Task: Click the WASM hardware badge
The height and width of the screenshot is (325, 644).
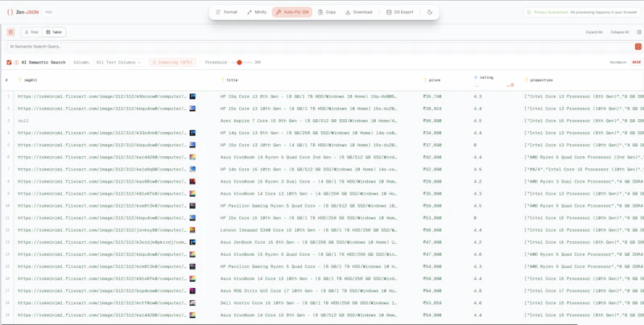Action: [x=636, y=63]
